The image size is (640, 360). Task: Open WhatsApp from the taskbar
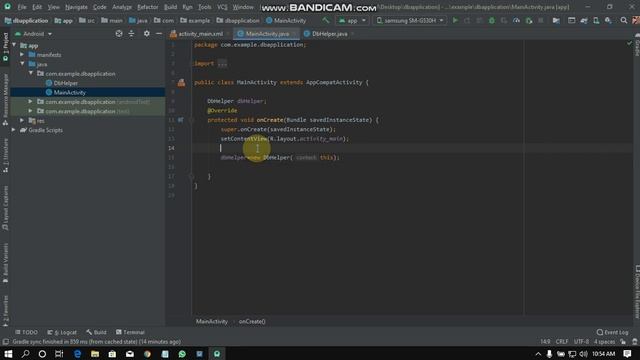pos(182,353)
